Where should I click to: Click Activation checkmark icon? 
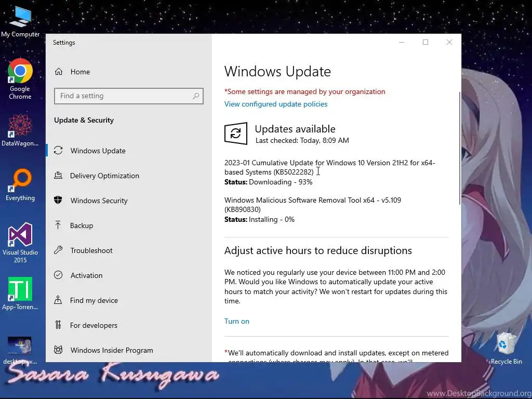click(58, 275)
